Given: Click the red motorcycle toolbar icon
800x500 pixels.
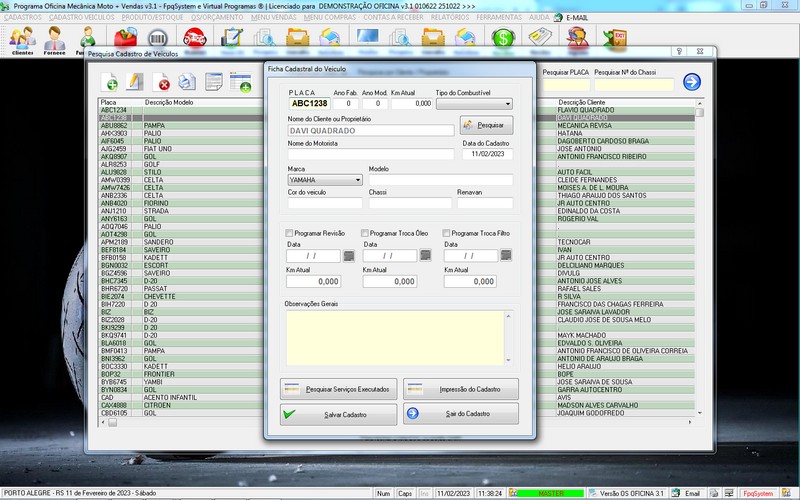Looking at the screenshot, I should (x=194, y=38).
